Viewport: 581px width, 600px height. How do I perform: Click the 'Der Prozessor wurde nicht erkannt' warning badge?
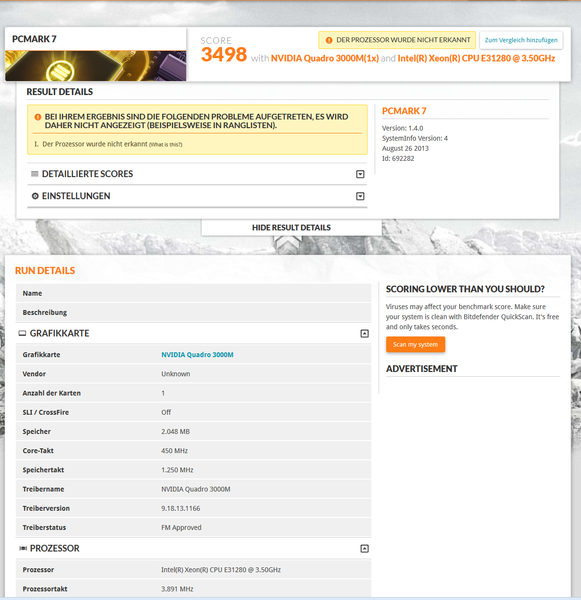coord(397,40)
